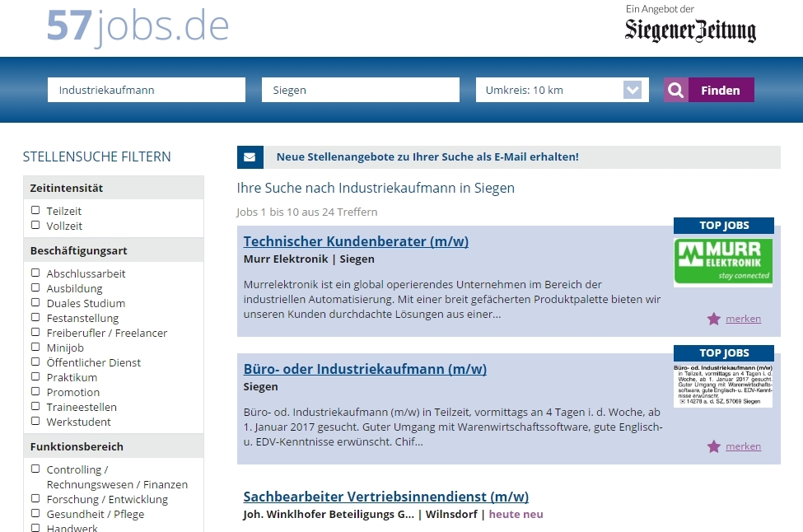Click the Zeitintensität filter heading
803x532 pixels.
[x=67, y=188]
